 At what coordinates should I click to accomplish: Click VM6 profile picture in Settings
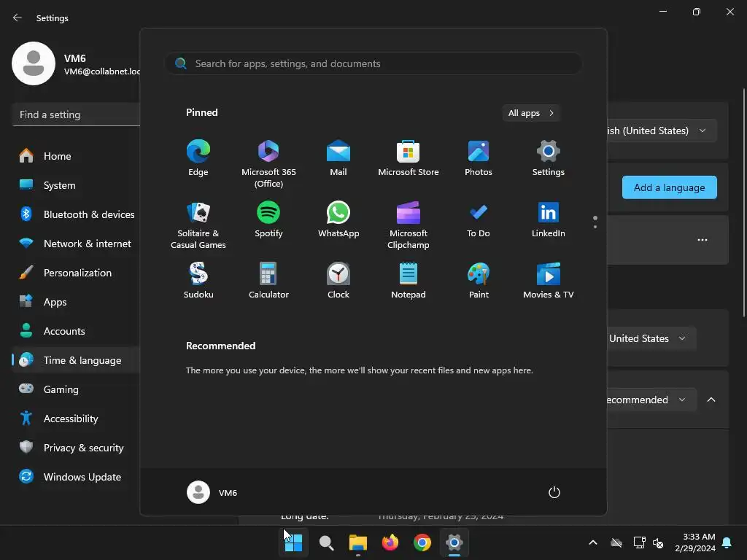(x=34, y=63)
